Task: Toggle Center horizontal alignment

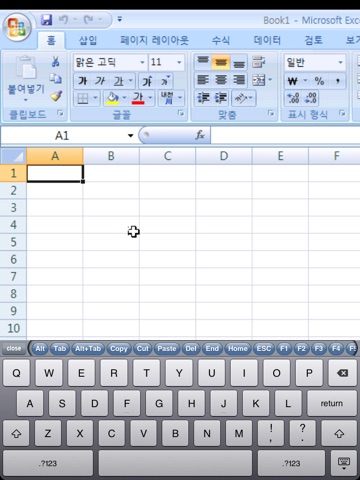Action: pyautogui.click(x=221, y=80)
